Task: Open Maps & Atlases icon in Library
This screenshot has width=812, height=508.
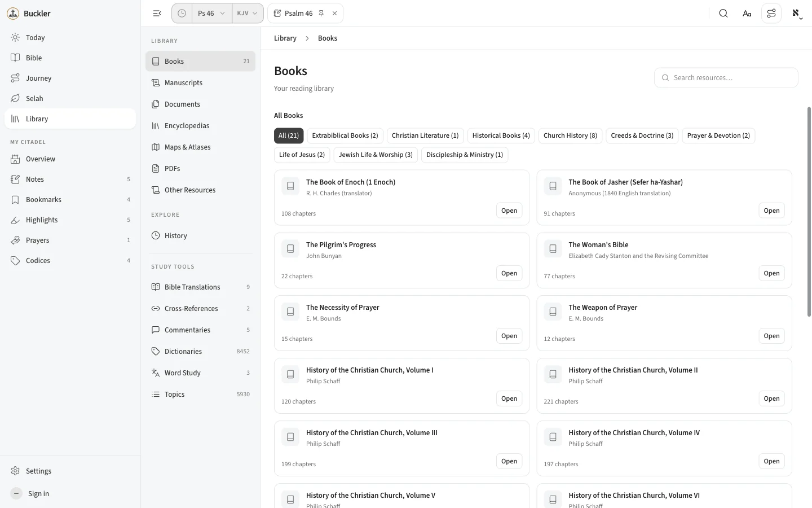Action: (x=156, y=147)
